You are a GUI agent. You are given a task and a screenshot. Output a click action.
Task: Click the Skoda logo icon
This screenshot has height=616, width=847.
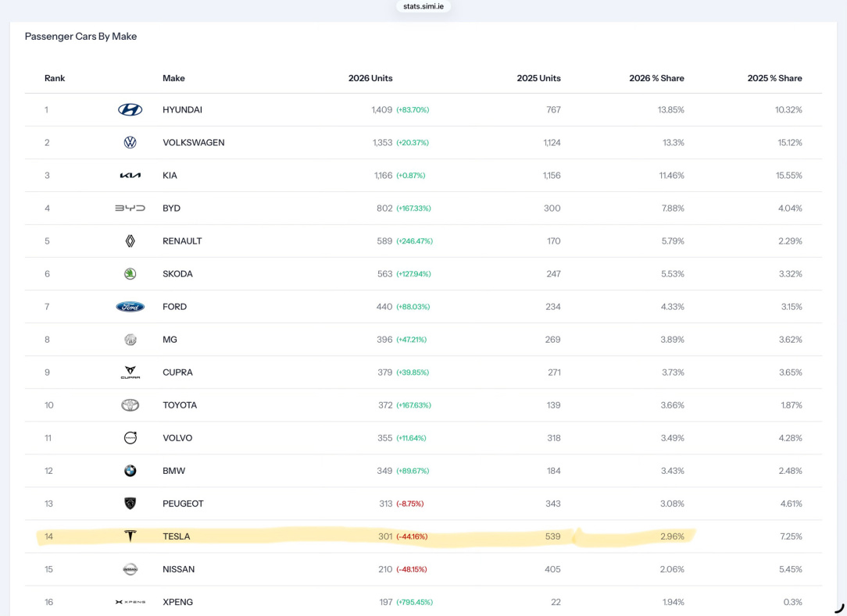pos(130,274)
